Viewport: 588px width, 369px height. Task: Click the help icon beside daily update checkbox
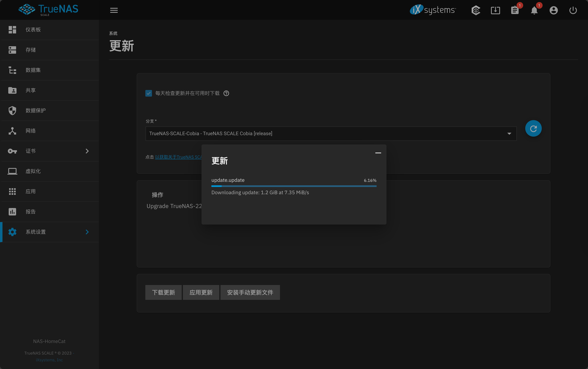pyautogui.click(x=226, y=93)
